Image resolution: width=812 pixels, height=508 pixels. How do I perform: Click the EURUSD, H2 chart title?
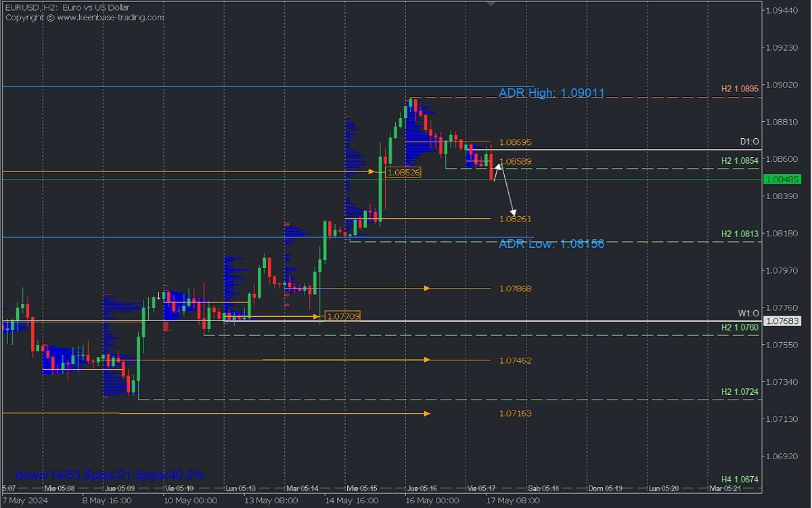[66, 8]
